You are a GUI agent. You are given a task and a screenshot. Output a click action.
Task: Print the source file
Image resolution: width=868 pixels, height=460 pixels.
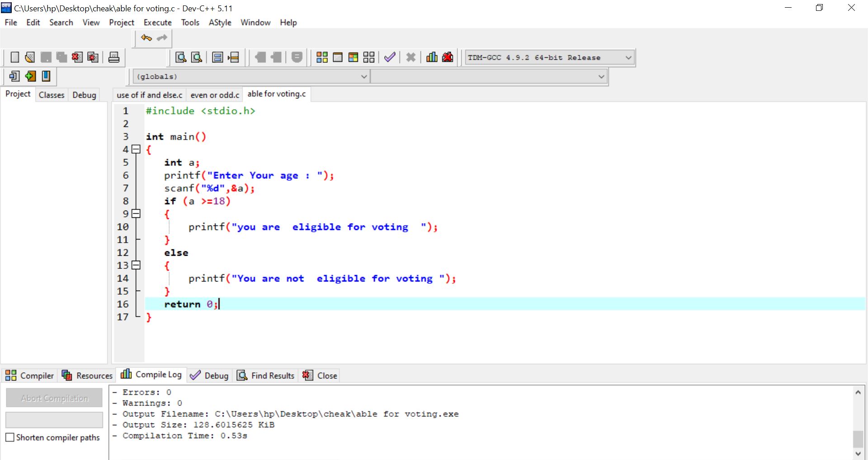point(113,57)
